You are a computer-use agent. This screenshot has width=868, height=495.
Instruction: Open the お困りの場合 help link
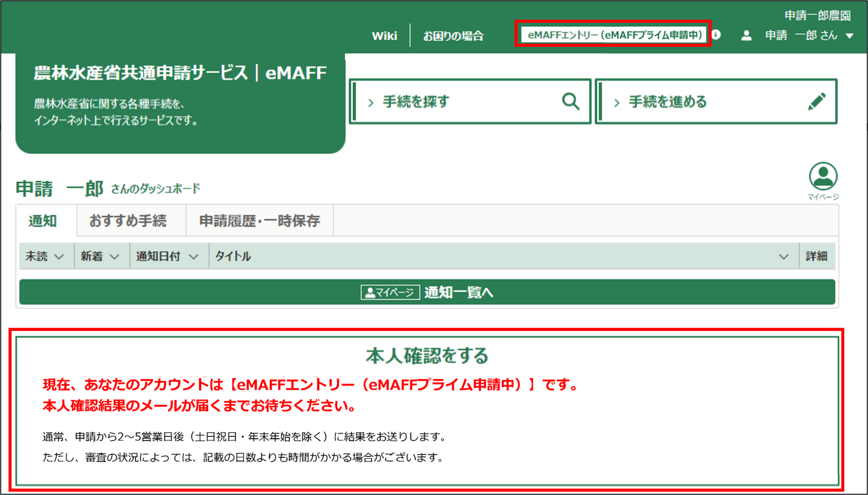[453, 36]
